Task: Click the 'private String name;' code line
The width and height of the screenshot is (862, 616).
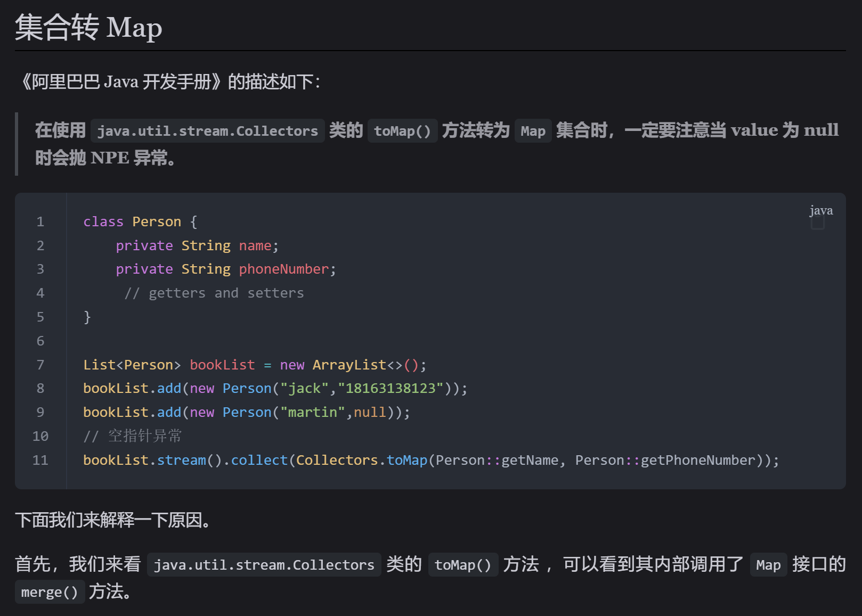Action: click(x=197, y=245)
